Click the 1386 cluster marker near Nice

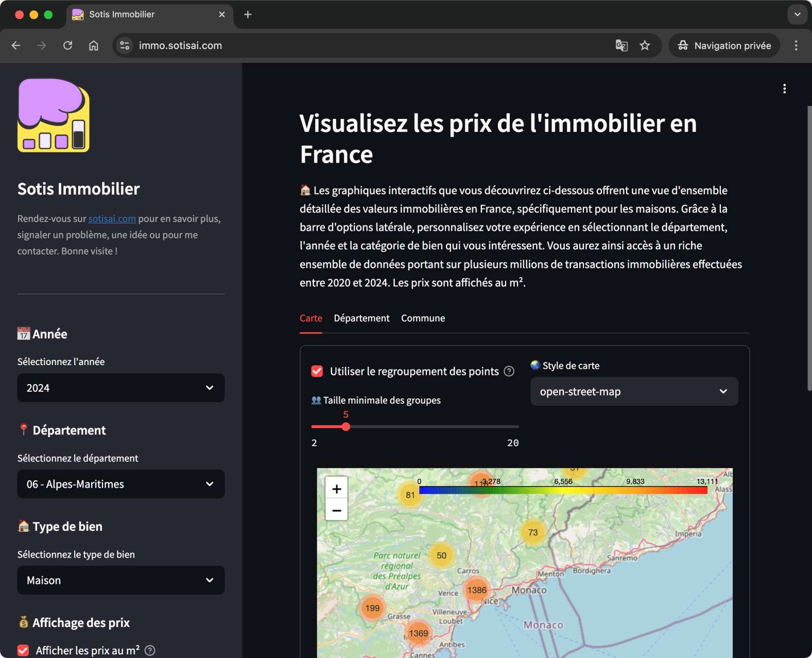[477, 590]
